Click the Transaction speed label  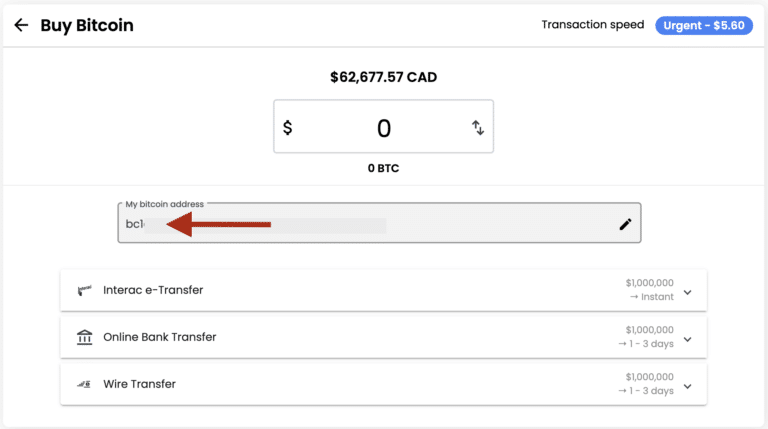[593, 25]
